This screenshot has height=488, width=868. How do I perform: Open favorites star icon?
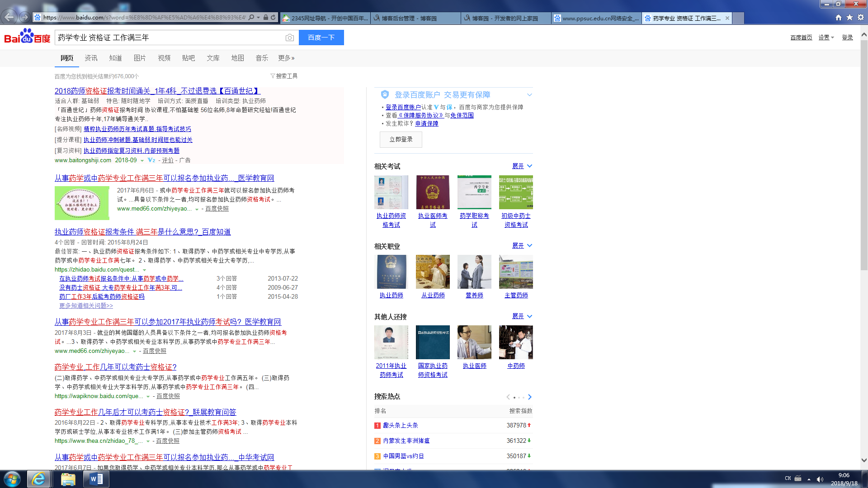(x=849, y=18)
